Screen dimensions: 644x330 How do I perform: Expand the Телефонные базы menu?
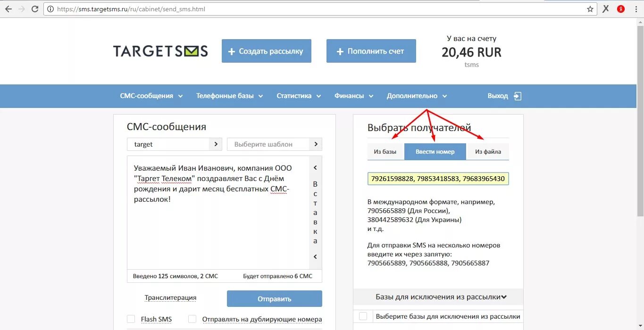pos(230,96)
